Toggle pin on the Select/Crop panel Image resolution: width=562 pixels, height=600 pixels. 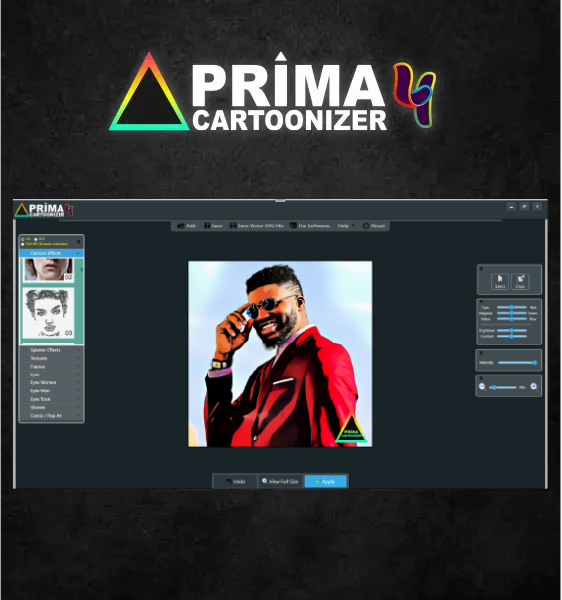[481, 268]
